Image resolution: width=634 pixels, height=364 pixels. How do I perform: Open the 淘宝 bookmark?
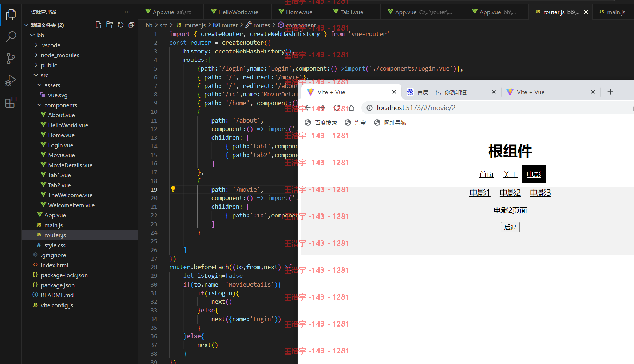point(355,123)
